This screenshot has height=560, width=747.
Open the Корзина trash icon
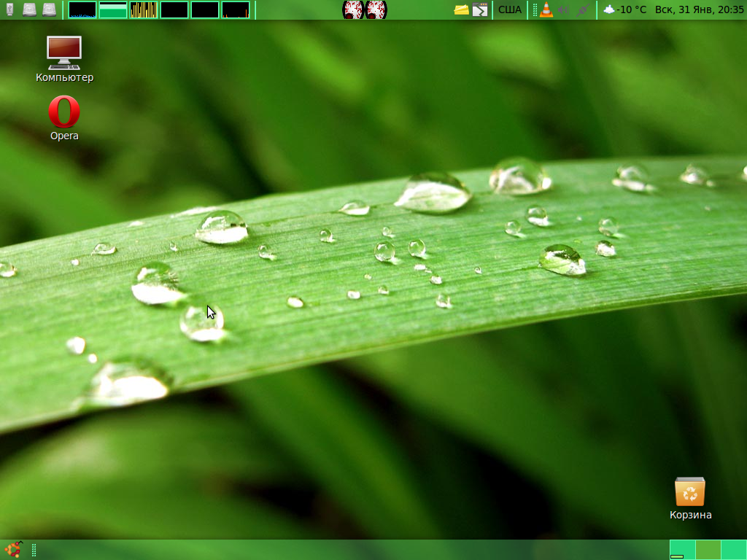pyautogui.click(x=689, y=492)
